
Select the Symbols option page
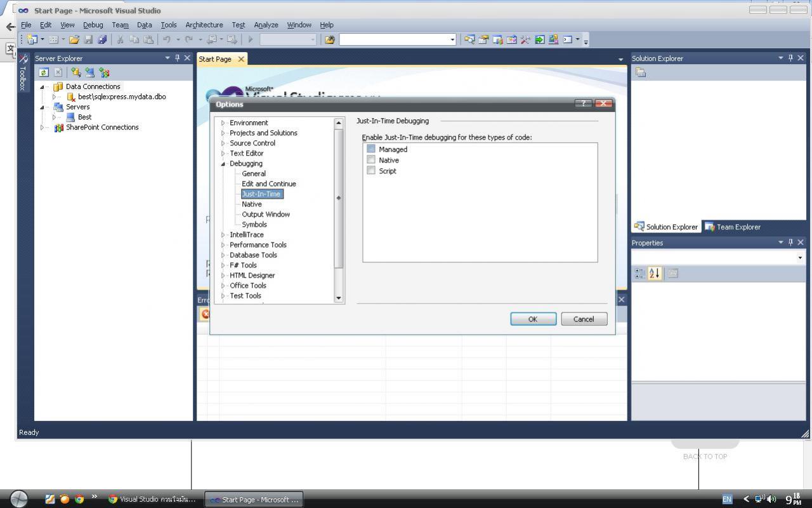pos(254,224)
